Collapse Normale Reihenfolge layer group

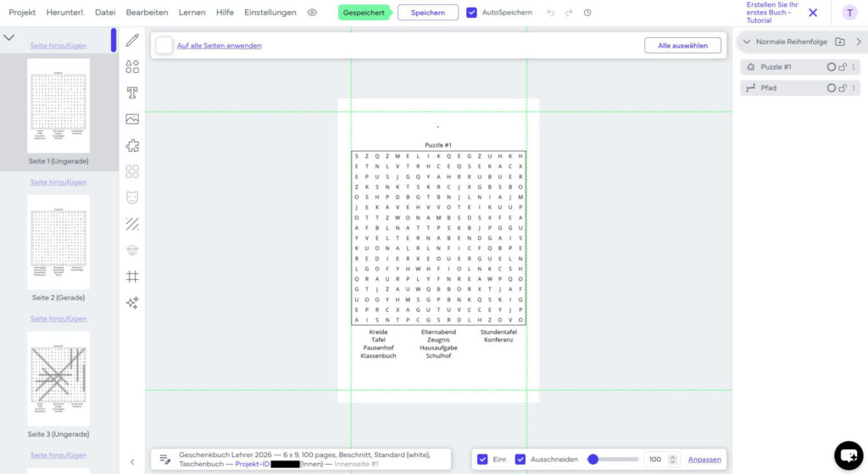747,42
